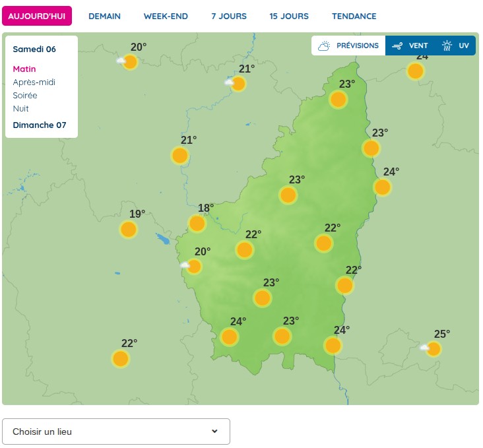The width and height of the screenshot is (483, 448).
Task: Click the sunny 23° icon in region center
Action: point(288,195)
